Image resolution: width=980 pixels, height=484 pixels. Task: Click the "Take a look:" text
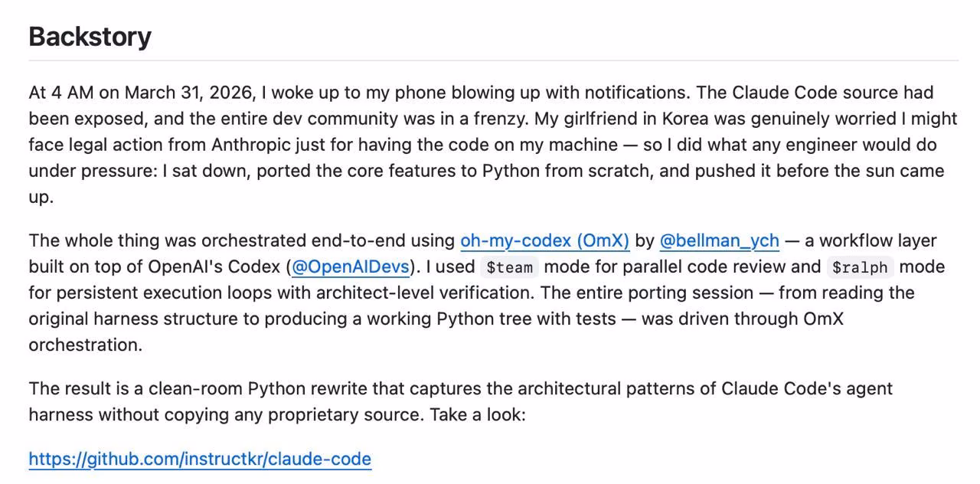[478, 414]
